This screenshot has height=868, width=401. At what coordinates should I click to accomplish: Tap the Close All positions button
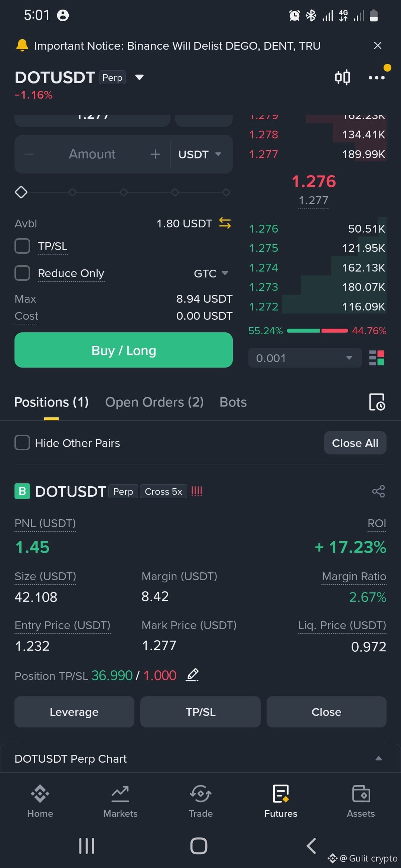pos(355,443)
